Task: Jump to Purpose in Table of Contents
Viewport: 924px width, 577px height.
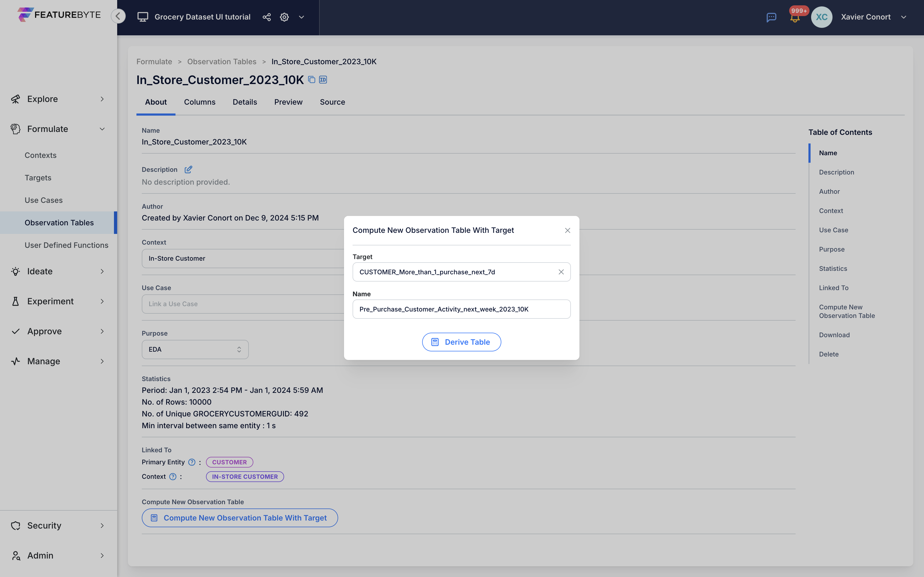Action: [x=832, y=249]
